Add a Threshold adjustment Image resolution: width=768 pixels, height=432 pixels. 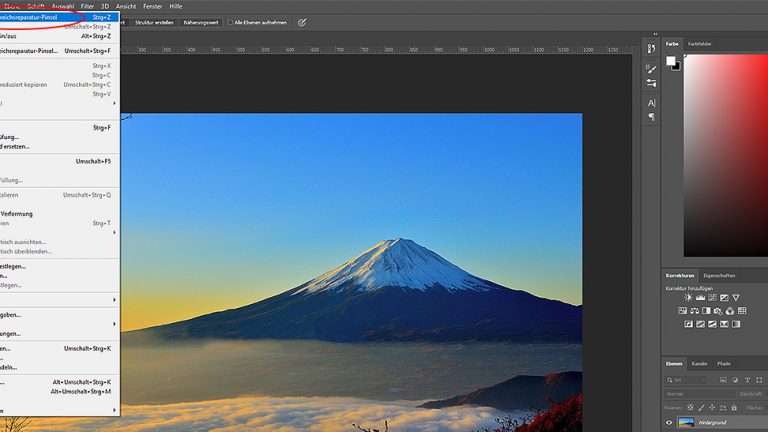point(712,324)
